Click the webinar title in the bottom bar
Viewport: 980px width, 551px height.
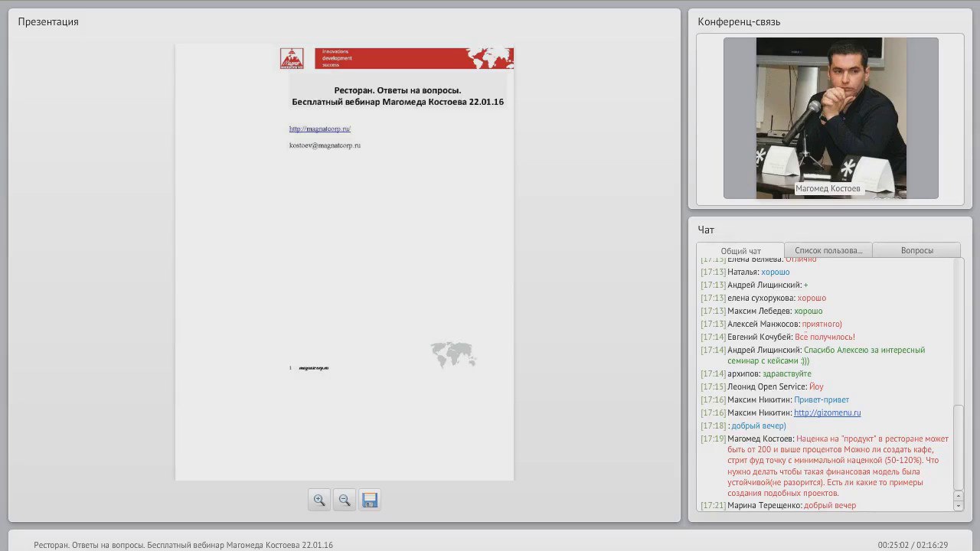point(183,545)
